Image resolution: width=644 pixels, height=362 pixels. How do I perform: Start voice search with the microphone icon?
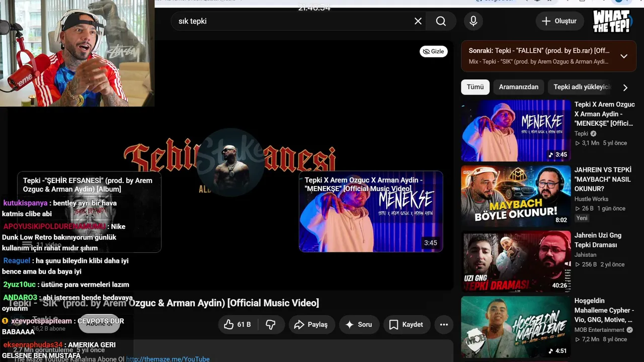473,21
